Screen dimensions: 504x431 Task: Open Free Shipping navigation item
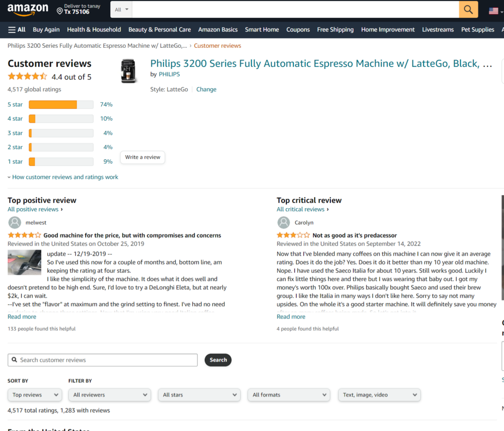(x=335, y=30)
